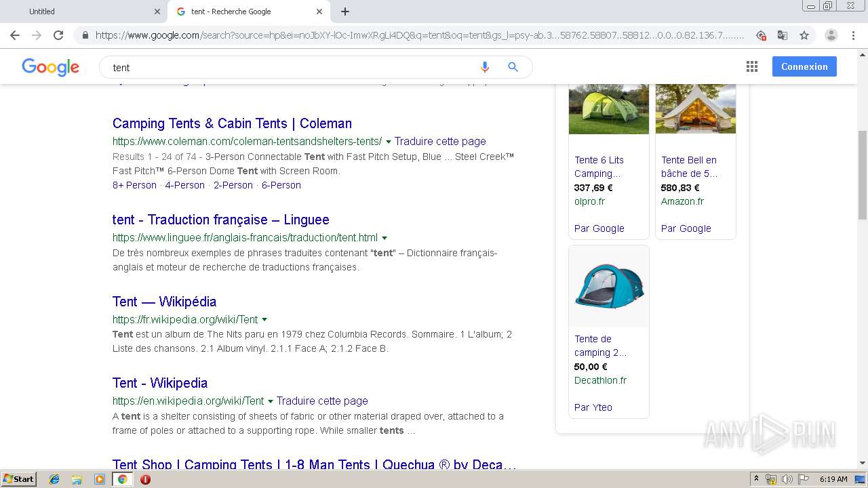Open tent Traduction française Linguee result
Viewport: 868px width, 488px height.
pos(220,220)
